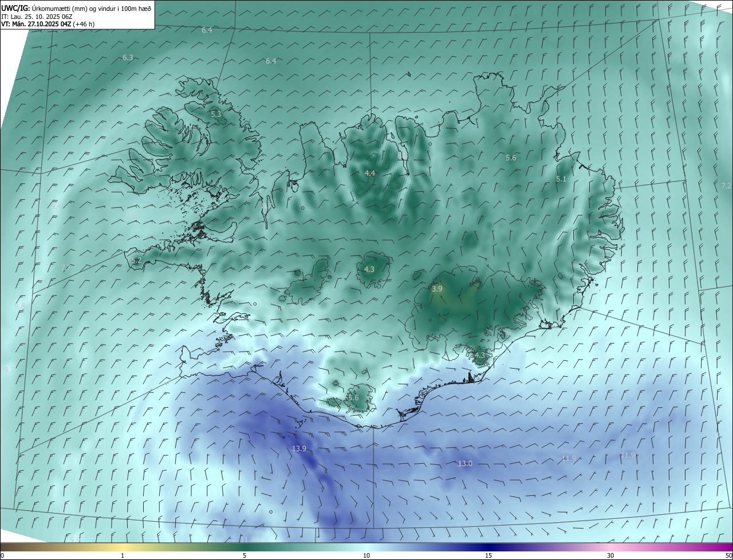Click the 5.3 value over the Westfjords
The image size is (733, 560).
pyautogui.click(x=216, y=115)
